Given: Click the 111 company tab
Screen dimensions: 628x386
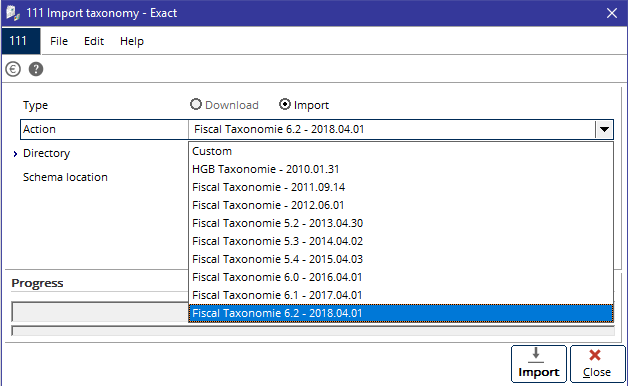Looking at the screenshot, I should tap(21, 41).
